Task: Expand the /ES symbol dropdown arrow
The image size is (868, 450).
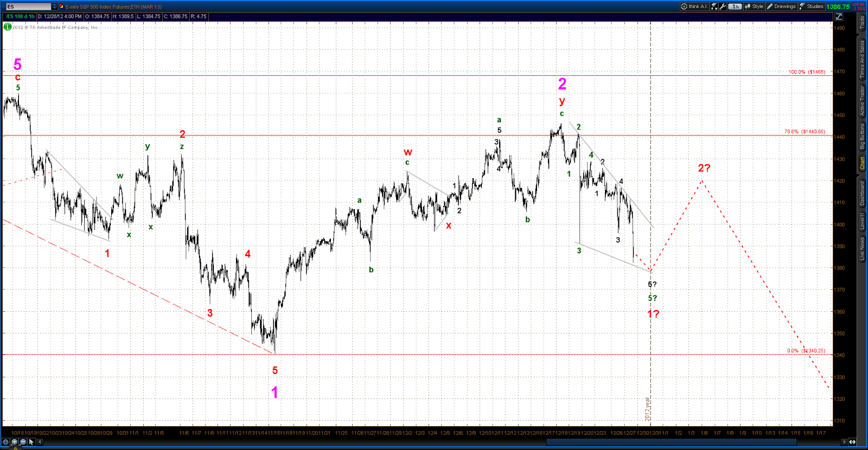Action: click(54, 7)
